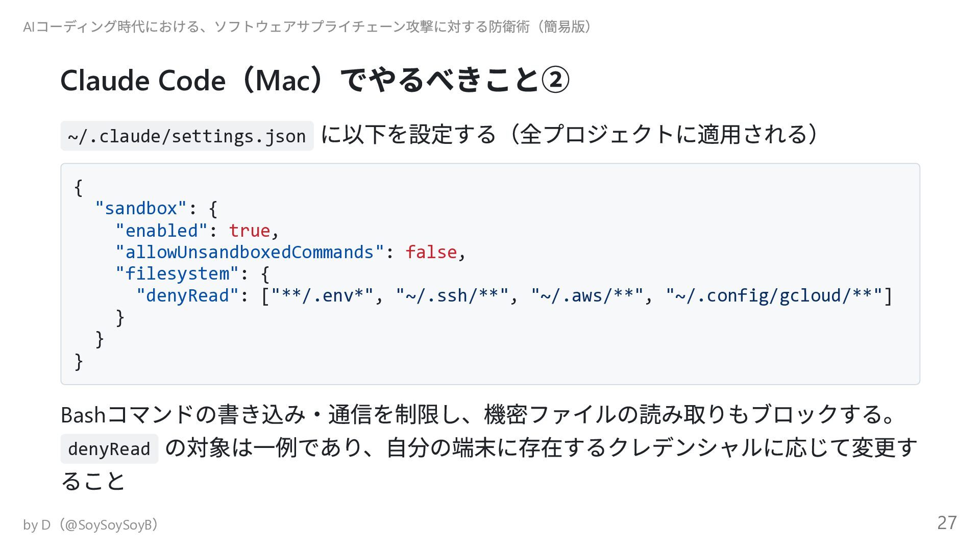Screen dimensions: 980x551
Task: Click the denyRead code chip below the code block
Action: pyautogui.click(x=109, y=449)
